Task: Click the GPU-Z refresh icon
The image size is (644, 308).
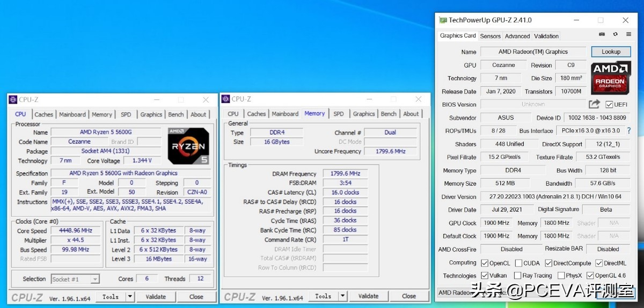Action: (x=615, y=34)
